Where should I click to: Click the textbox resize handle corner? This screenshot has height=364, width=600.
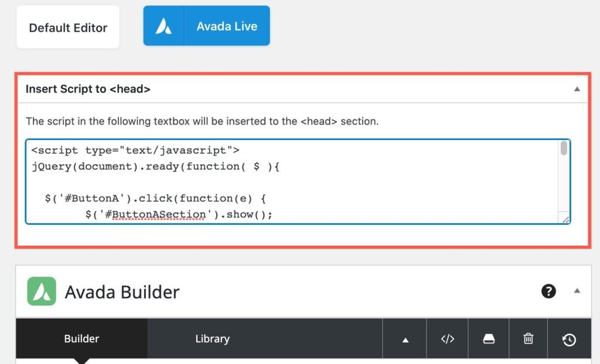click(x=565, y=219)
